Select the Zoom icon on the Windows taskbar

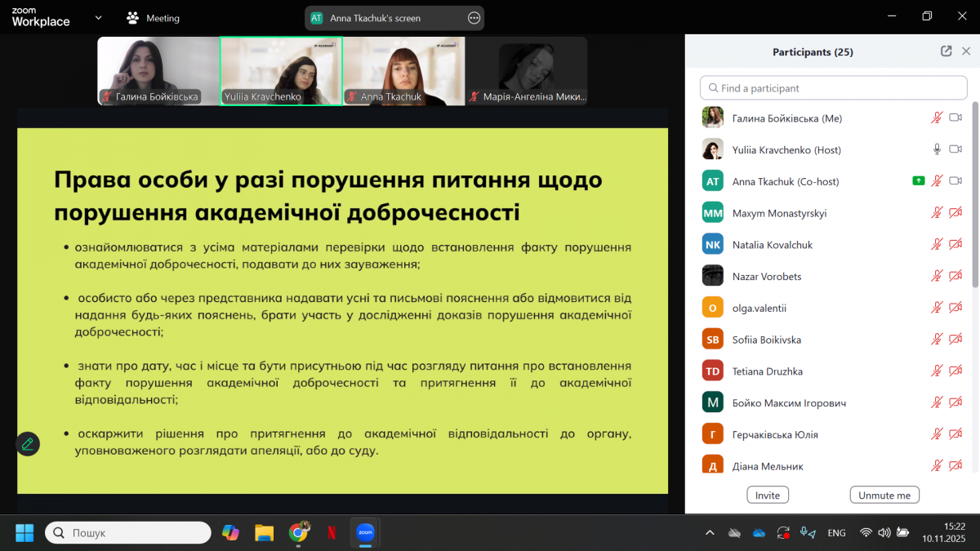click(364, 532)
